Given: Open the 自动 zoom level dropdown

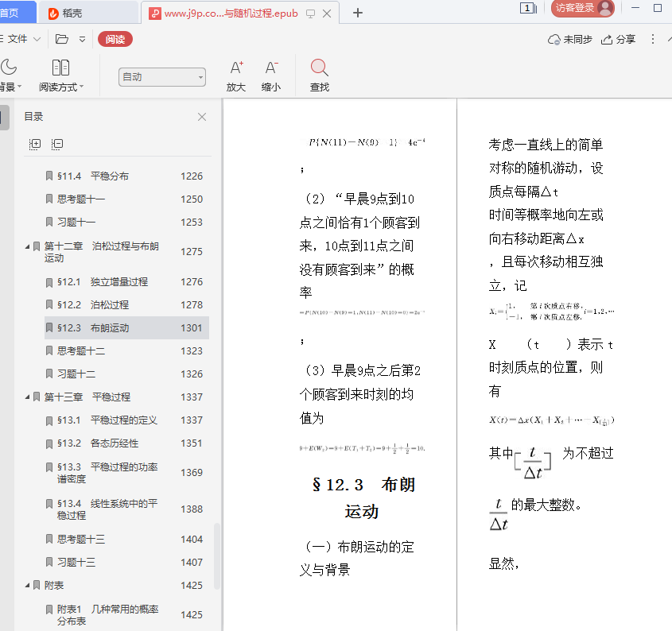Looking at the screenshot, I should point(162,77).
